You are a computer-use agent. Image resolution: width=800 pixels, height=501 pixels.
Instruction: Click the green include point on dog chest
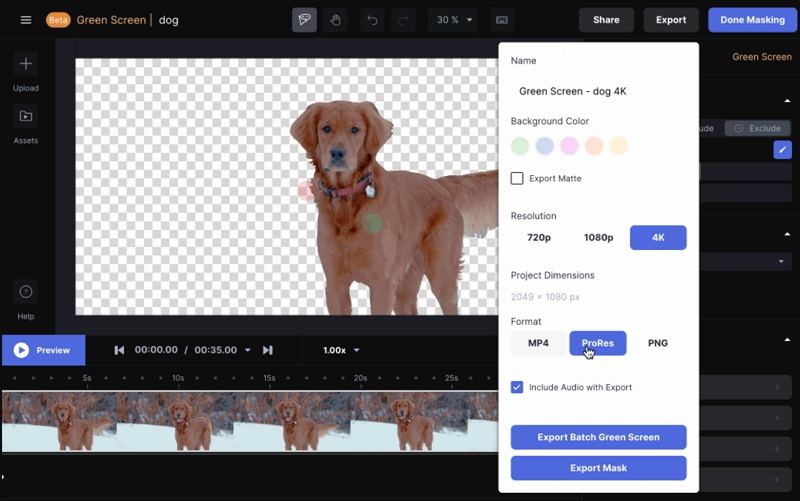tap(372, 222)
